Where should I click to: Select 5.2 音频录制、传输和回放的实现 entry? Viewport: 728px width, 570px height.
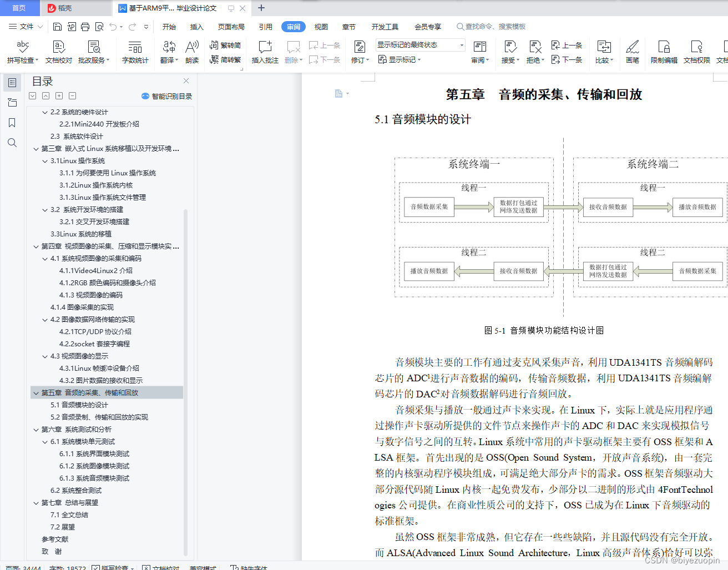(x=99, y=417)
